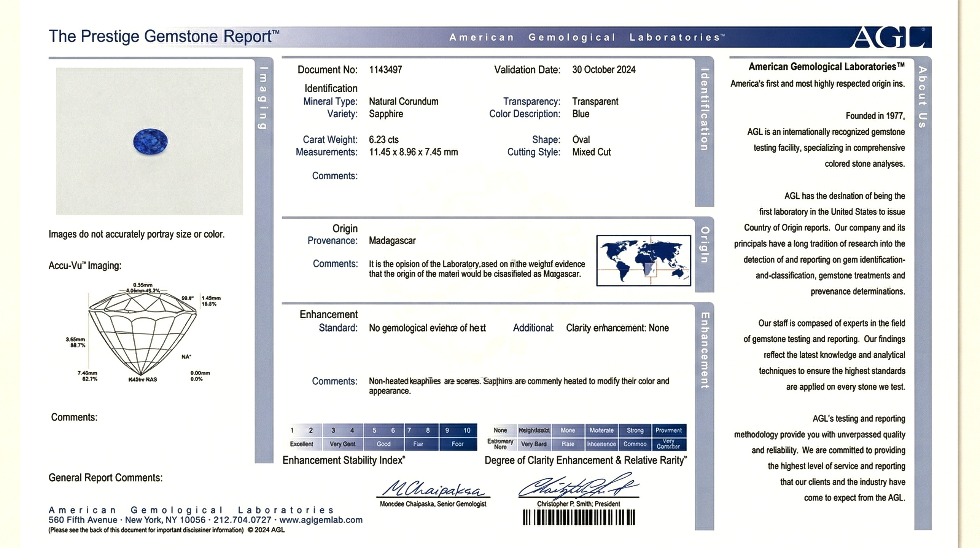980x548 pixels.
Task: Click Christopher P. Smith's signature
Action: pyautogui.click(x=578, y=486)
